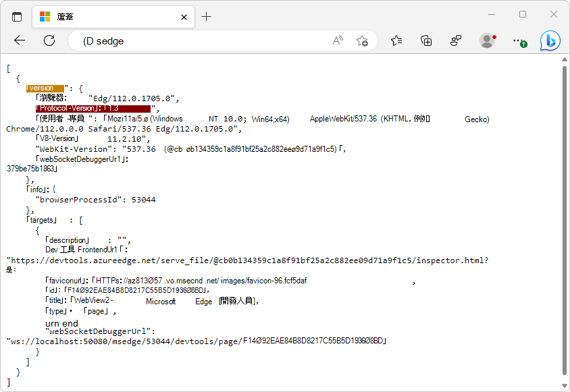570x392 pixels.
Task: Open the Bing sidebar button
Action: coord(550,40)
